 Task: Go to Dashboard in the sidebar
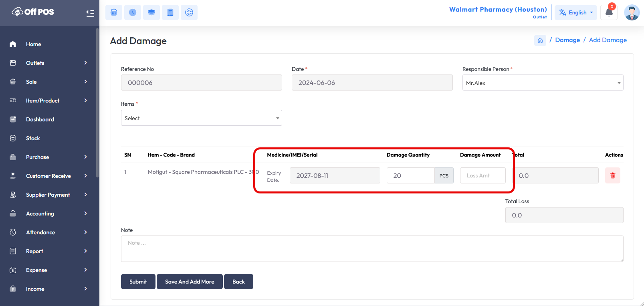pyautogui.click(x=40, y=119)
